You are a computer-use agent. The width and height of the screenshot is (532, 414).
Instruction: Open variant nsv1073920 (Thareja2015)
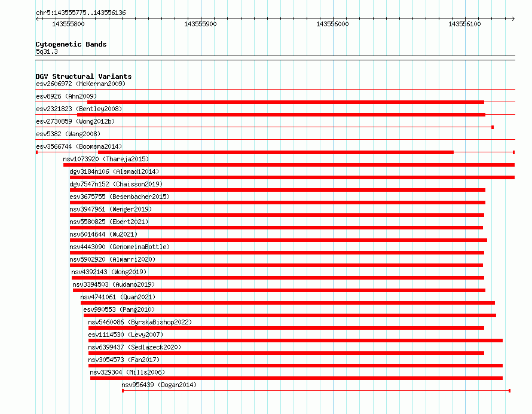(x=106, y=159)
